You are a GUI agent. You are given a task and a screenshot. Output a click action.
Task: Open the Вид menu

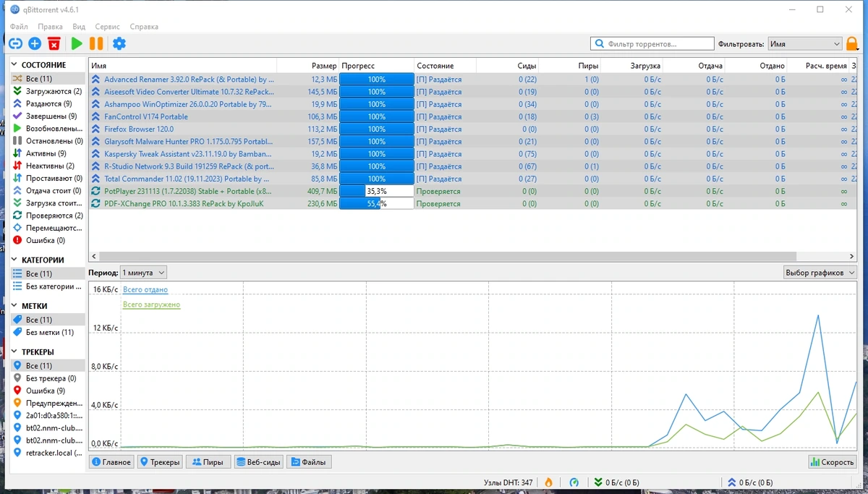click(x=79, y=27)
